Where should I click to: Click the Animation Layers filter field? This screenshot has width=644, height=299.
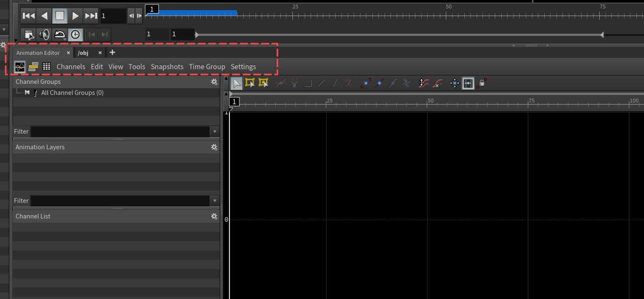tap(120, 201)
